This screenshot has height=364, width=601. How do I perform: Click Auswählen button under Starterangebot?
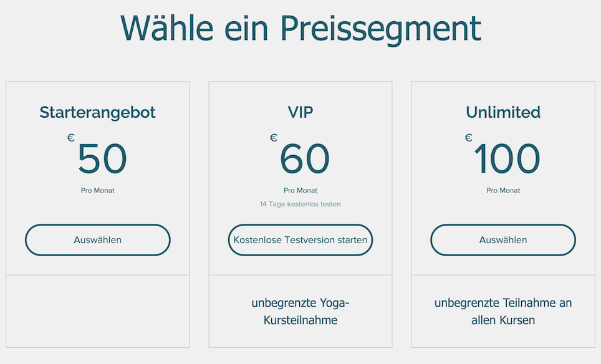[97, 240]
